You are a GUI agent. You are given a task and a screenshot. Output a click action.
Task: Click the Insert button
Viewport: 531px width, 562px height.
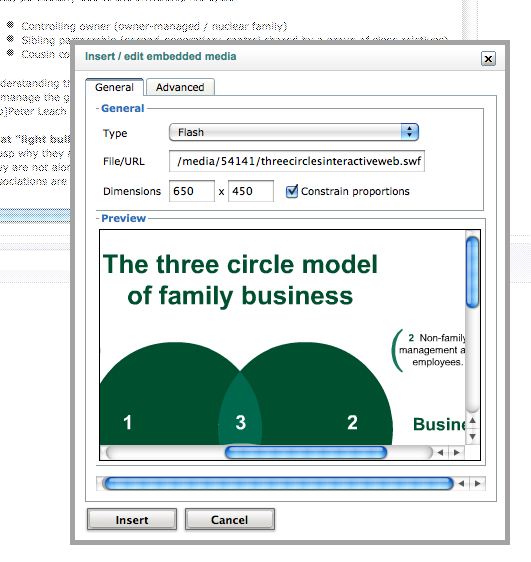(132, 519)
